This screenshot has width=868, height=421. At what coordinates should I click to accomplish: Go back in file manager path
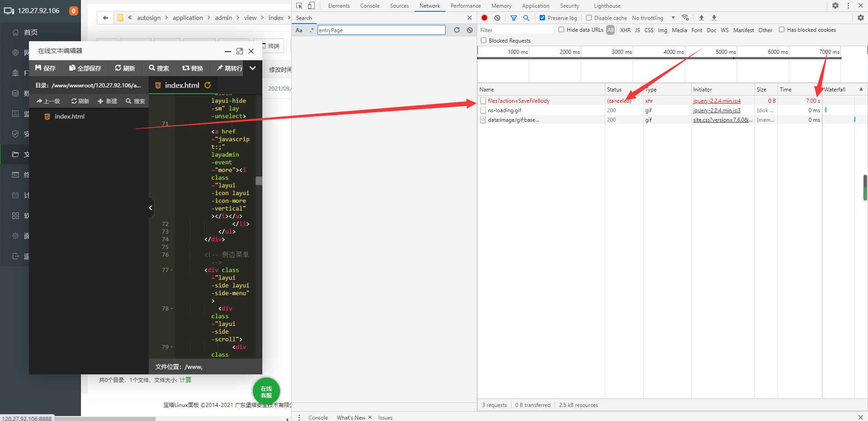[x=105, y=18]
